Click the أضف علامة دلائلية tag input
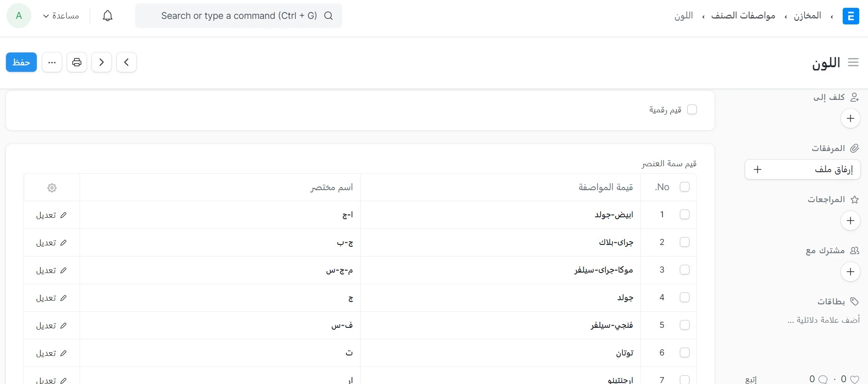The width and height of the screenshot is (868, 384). click(823, 320)
